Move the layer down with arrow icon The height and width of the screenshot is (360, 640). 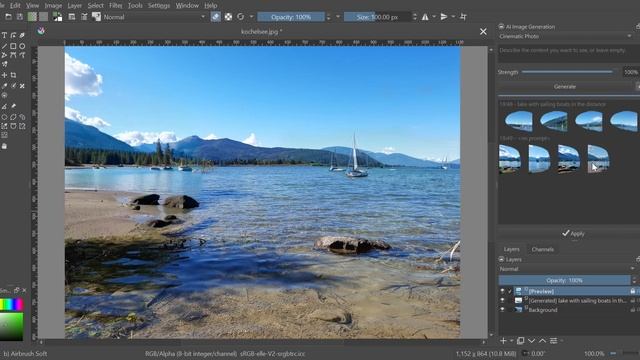click(531, 340)
